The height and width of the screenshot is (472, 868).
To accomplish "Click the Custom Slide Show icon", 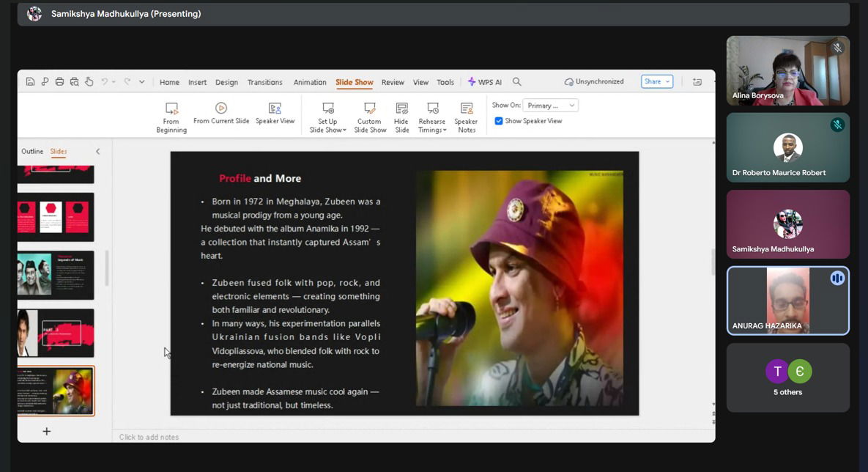I will (370, 108).
